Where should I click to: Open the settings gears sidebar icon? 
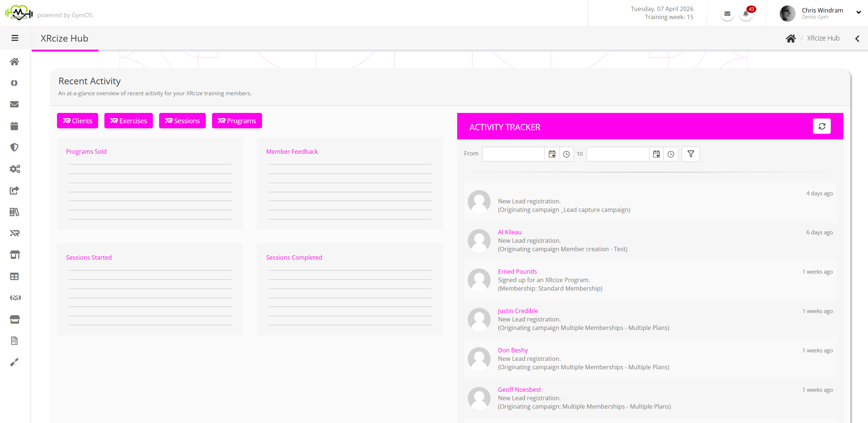point(14,169)
